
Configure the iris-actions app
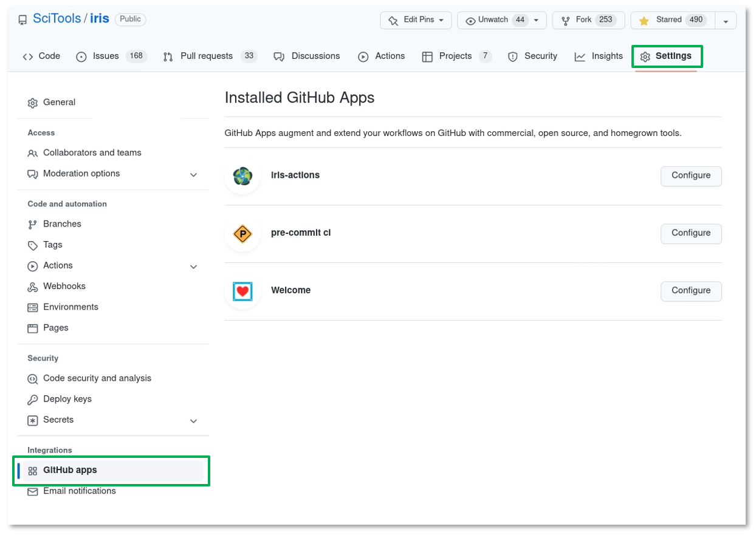(x=690, y=176)
